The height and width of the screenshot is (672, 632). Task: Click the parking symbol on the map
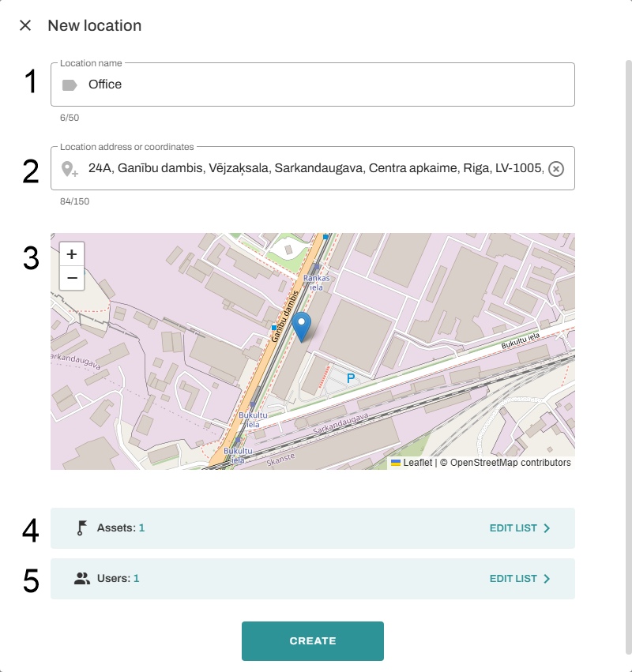pos(351,380)
